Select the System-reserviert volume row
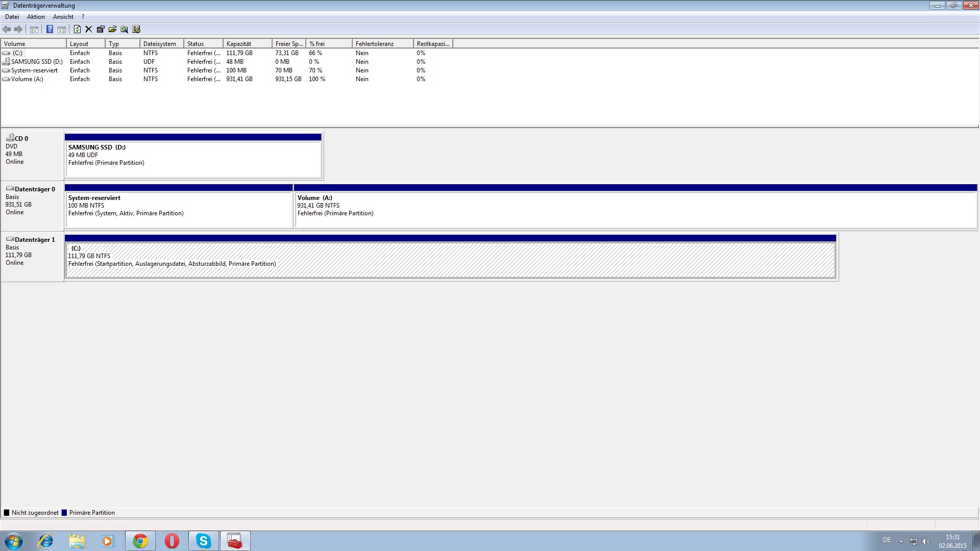The image size is (980, 551). pos(34,70)
